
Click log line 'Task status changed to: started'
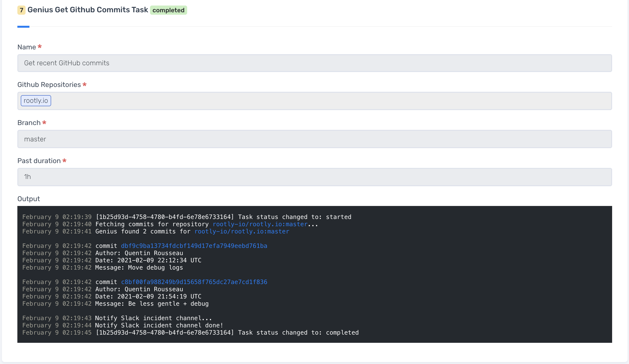[x=187, y=217]
